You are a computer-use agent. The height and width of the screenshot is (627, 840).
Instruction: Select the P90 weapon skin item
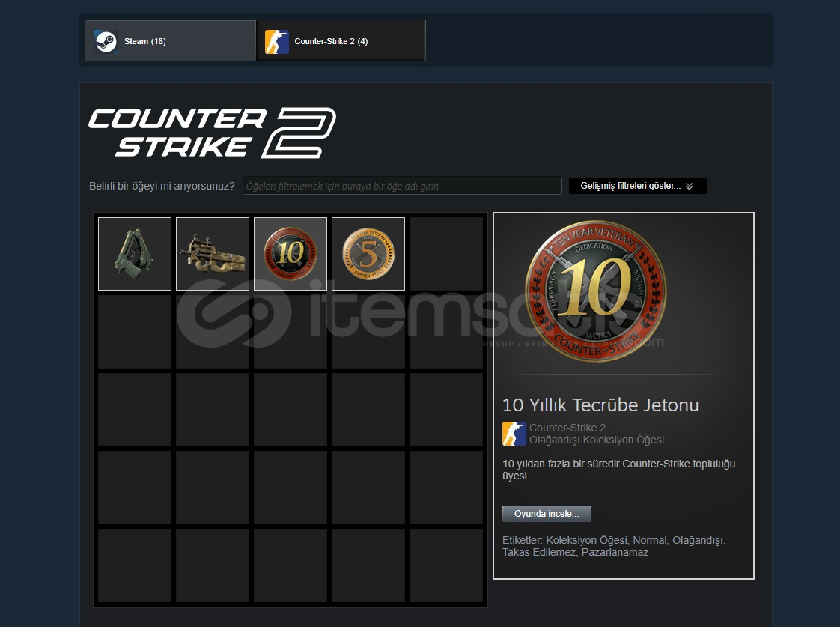point(213,254)
